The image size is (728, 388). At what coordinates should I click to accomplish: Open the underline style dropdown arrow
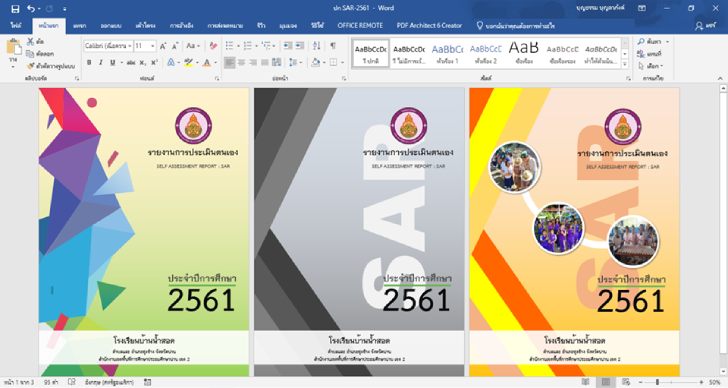coord(121,62)
